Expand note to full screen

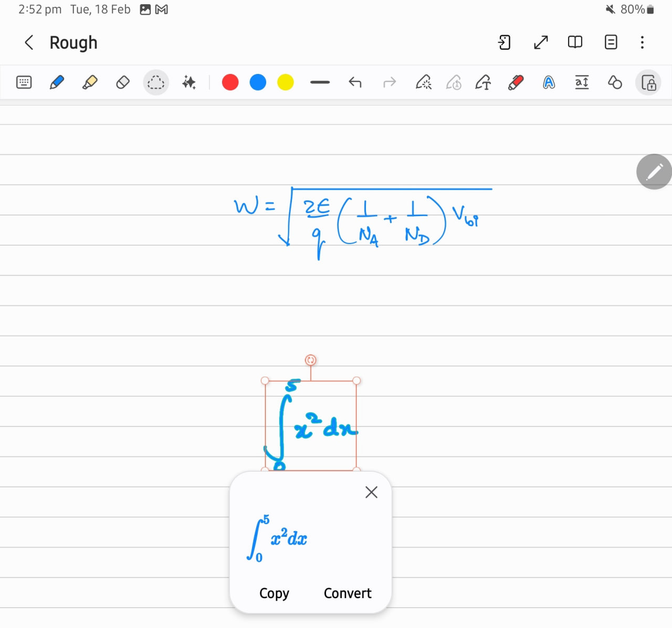[541, 42]
